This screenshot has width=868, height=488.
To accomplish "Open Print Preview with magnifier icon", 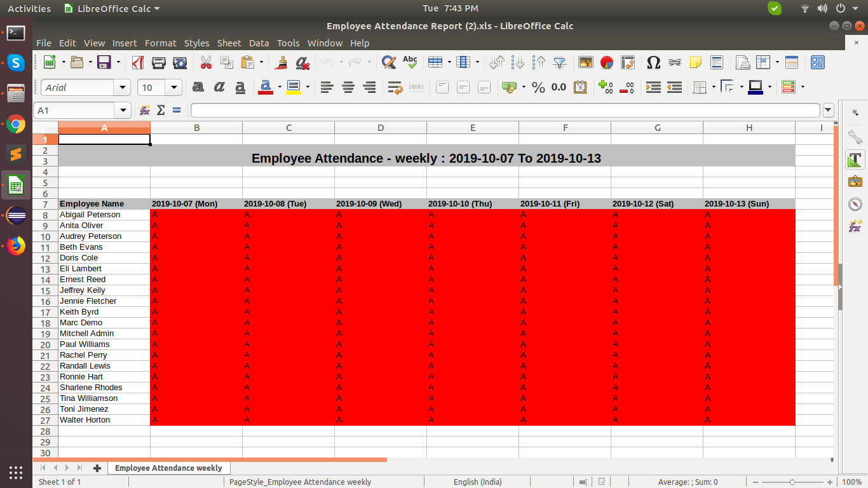I will pyautogui.click(x=180, y=62).
